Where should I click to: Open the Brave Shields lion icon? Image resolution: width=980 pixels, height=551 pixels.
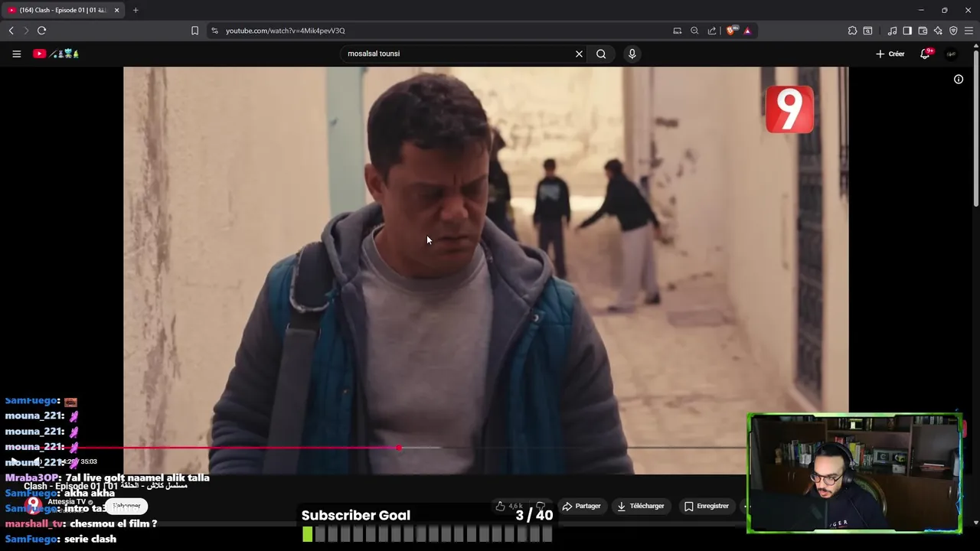coord(731,31)
